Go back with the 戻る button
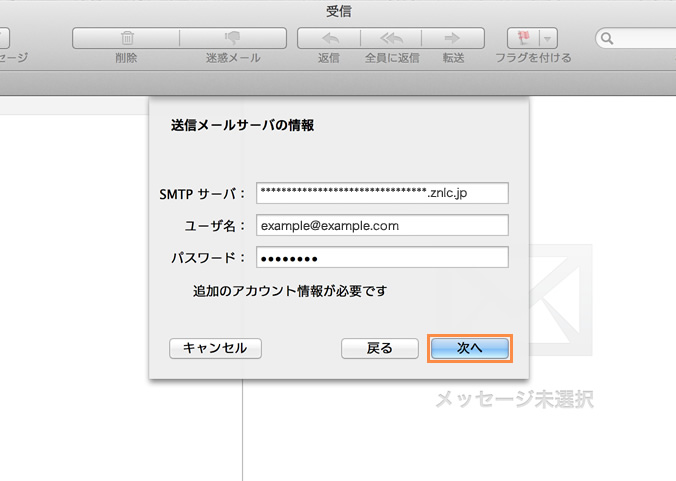This screenshot has height=481, width=676. point(379,348)
